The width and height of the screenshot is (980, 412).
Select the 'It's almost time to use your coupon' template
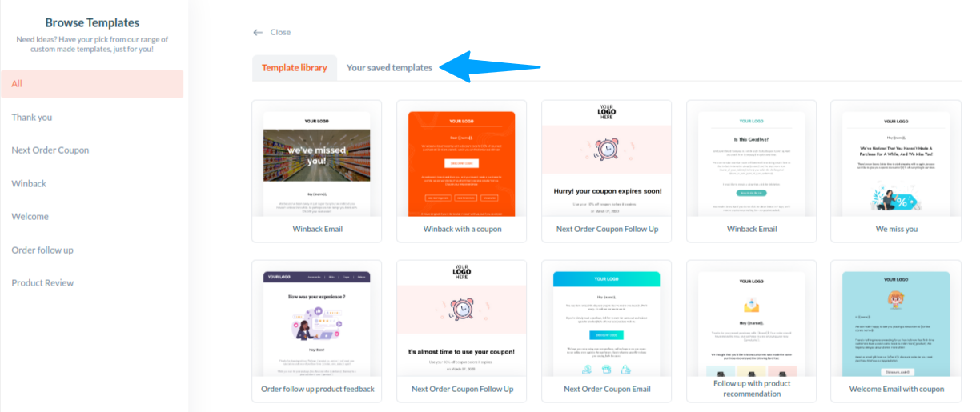462,331
